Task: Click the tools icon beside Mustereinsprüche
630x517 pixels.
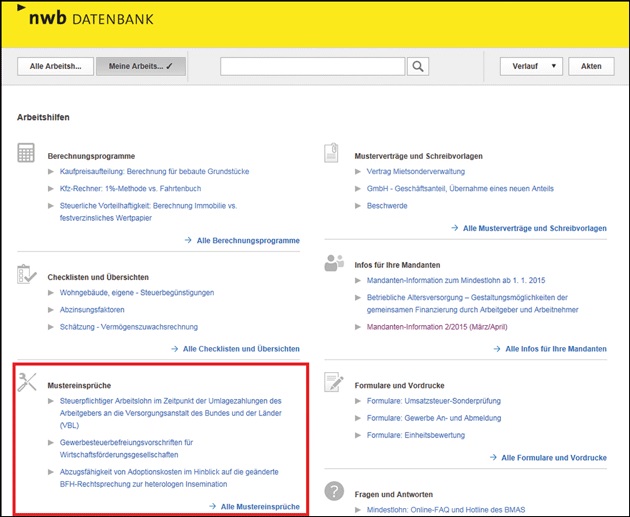Action: point(27,382)
